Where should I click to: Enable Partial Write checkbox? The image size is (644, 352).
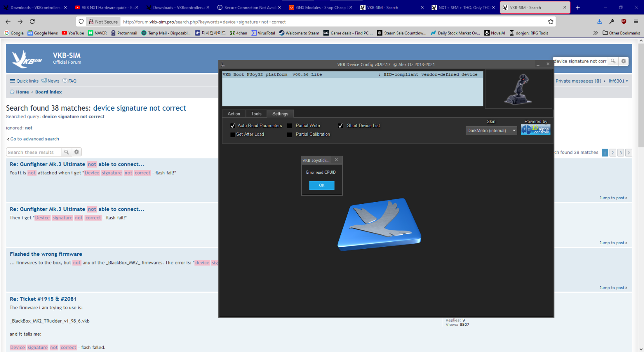tap(290, 126)
